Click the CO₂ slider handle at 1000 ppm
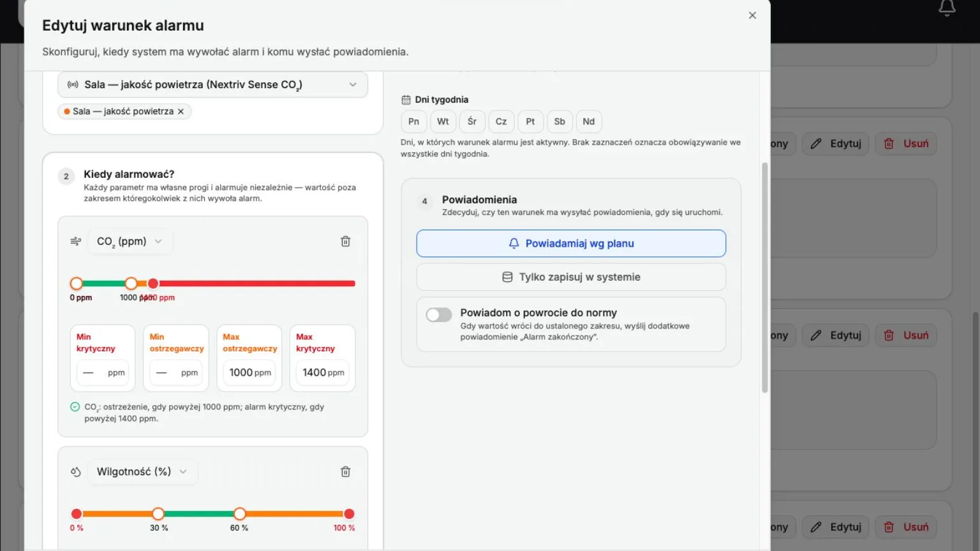The width and height of the screenshot is (980, 551). pyautogui.click(x=131, y=283)
